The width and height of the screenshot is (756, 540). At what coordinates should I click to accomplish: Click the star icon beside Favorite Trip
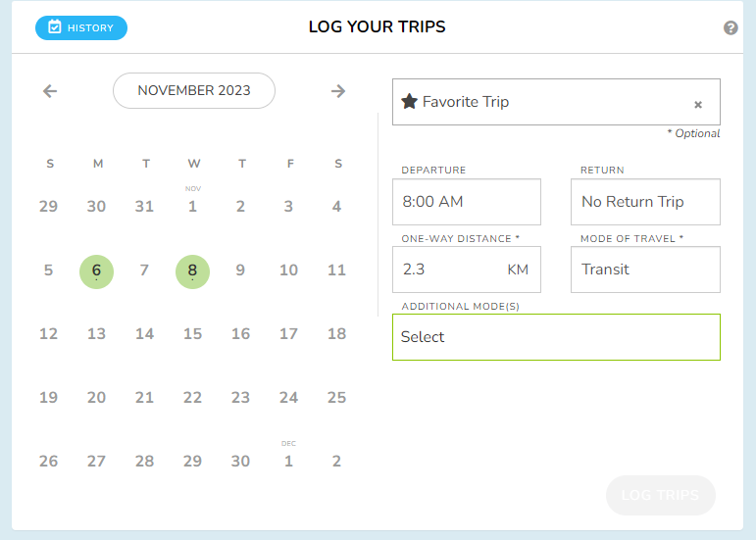coord(409,102)
